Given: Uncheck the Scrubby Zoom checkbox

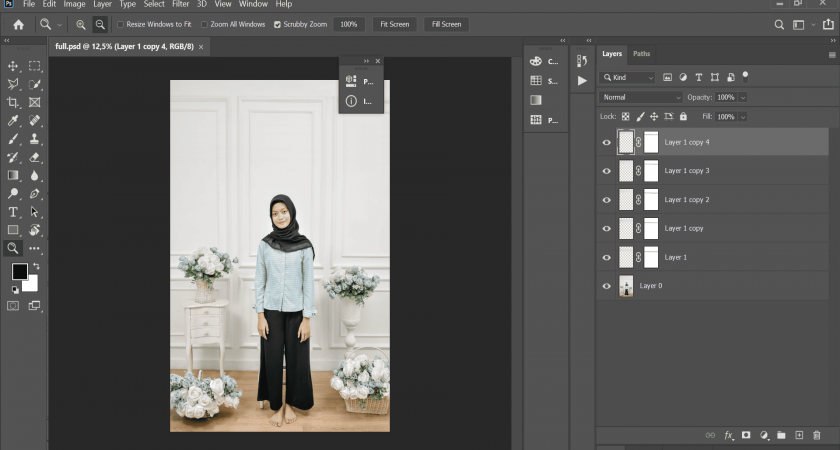Looking at the screenshot, I should click(277, 24).
